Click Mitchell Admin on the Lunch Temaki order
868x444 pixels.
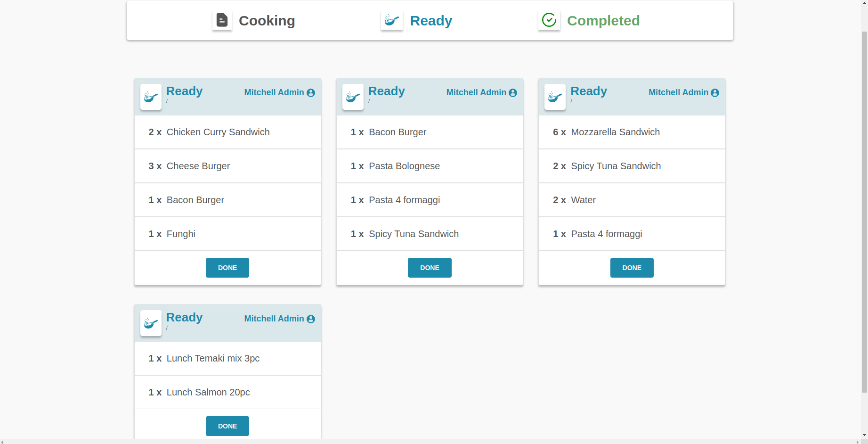(274, 319)
